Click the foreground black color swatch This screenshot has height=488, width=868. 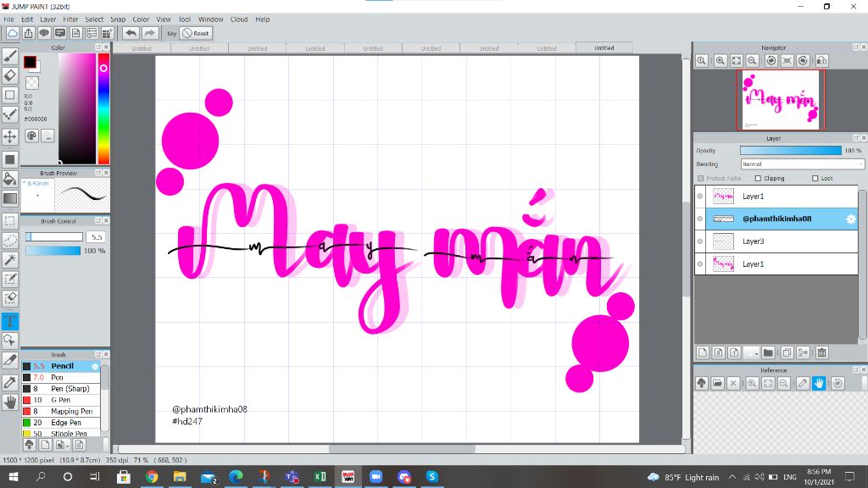pos(30,62)
